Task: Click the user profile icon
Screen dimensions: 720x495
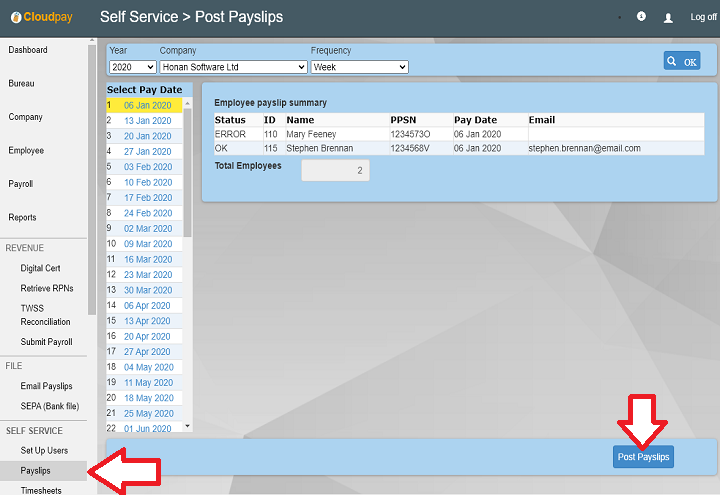Action: [668, 18]
